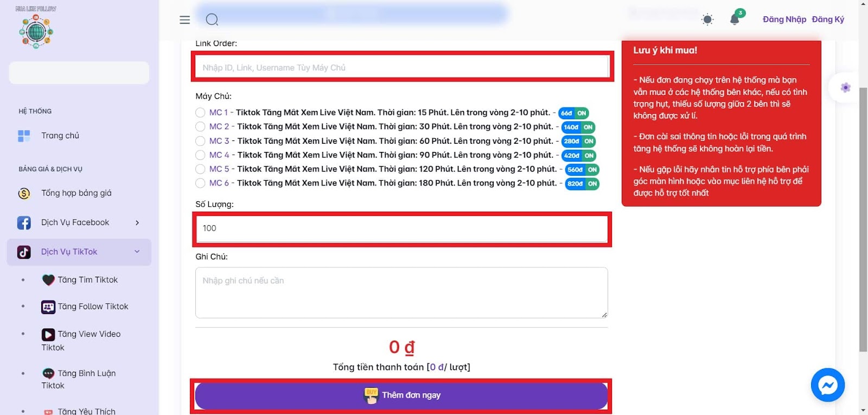Image resolution: width=868 pixels, height=415 pixels.
Task: Click the 820đ price badge on MC 6
Action: click(575, 184)
